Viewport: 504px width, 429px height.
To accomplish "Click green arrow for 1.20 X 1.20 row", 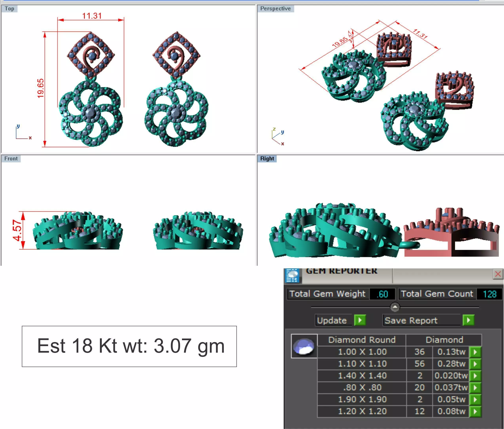I will point(475,411).
